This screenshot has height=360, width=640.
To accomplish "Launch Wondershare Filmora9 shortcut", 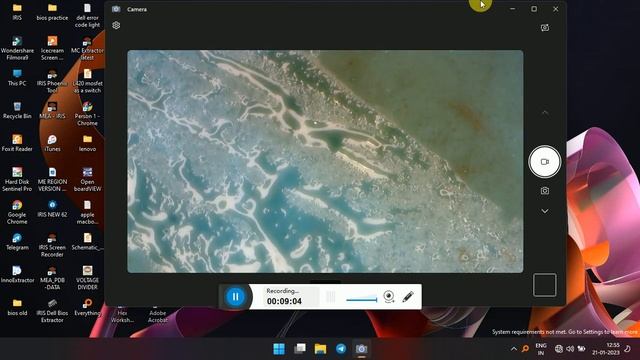I will [x=17, y=49].
